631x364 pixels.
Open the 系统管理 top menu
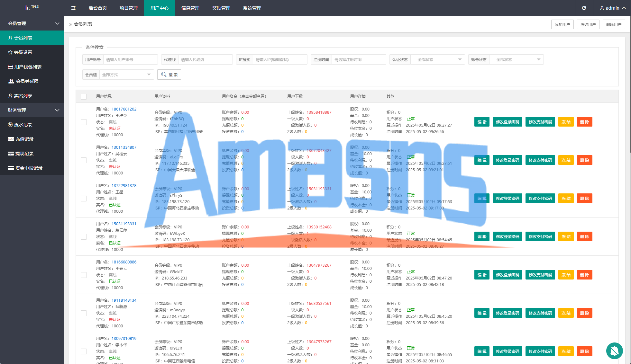(x=252, y=8)
